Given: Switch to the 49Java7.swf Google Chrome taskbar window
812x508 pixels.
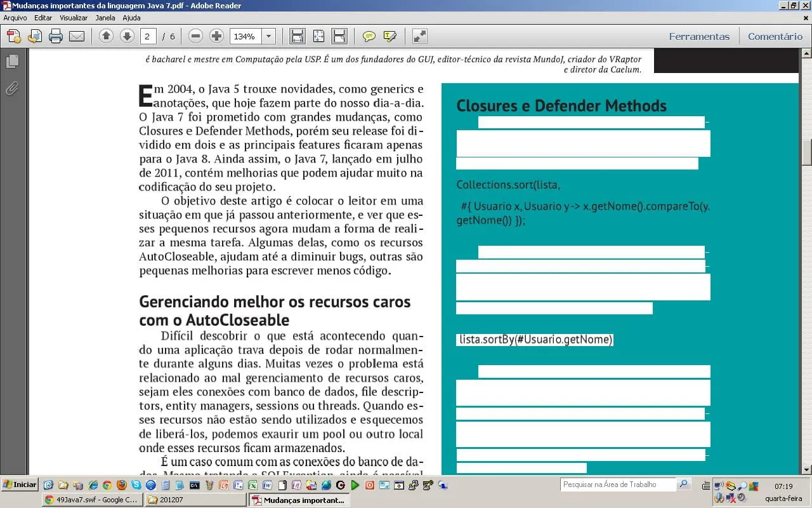Looking at the screenshot, I should click(93, 500).
